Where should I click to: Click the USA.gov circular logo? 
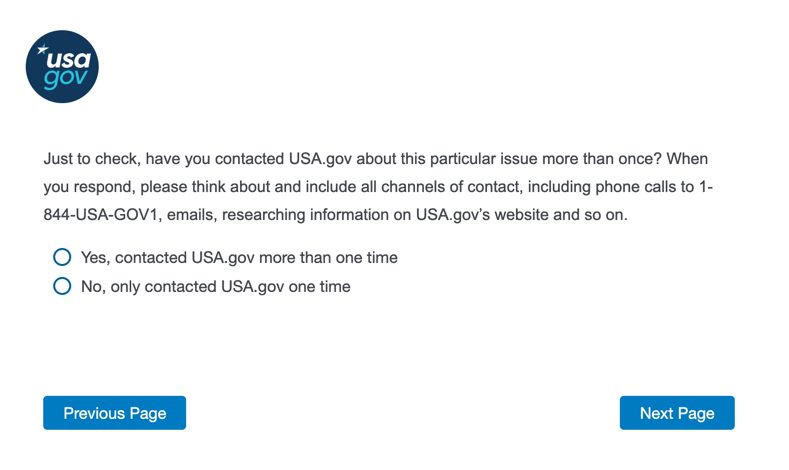pyautogui.click(x=62, y=67)
